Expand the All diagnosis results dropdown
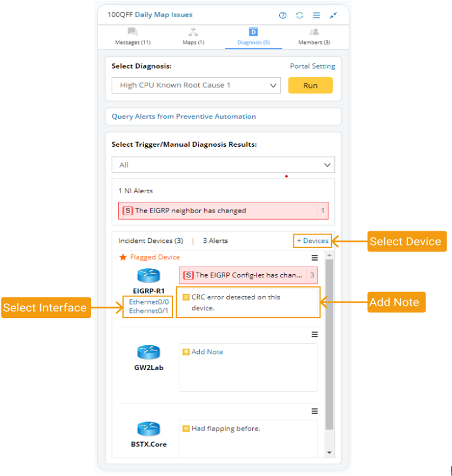The height and width of the screenshot is (476, 452). tap(223, 165)
